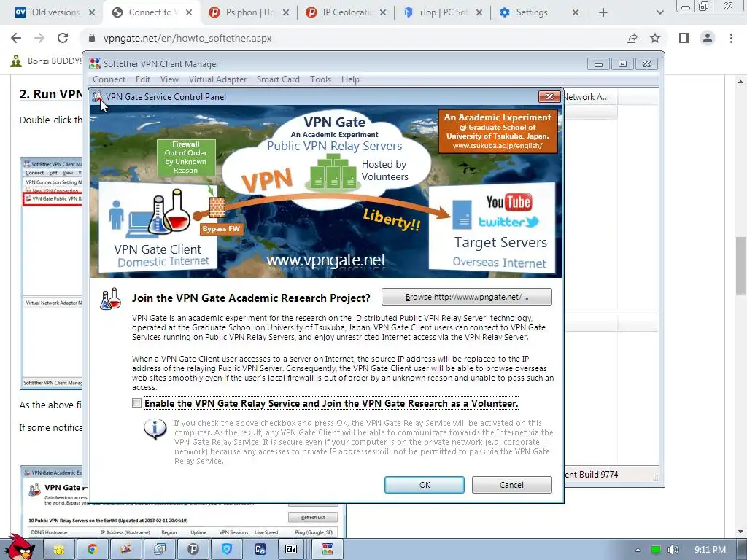
Task: Open the tab search dropdown chevron
Action: click(x=659, y=12)
